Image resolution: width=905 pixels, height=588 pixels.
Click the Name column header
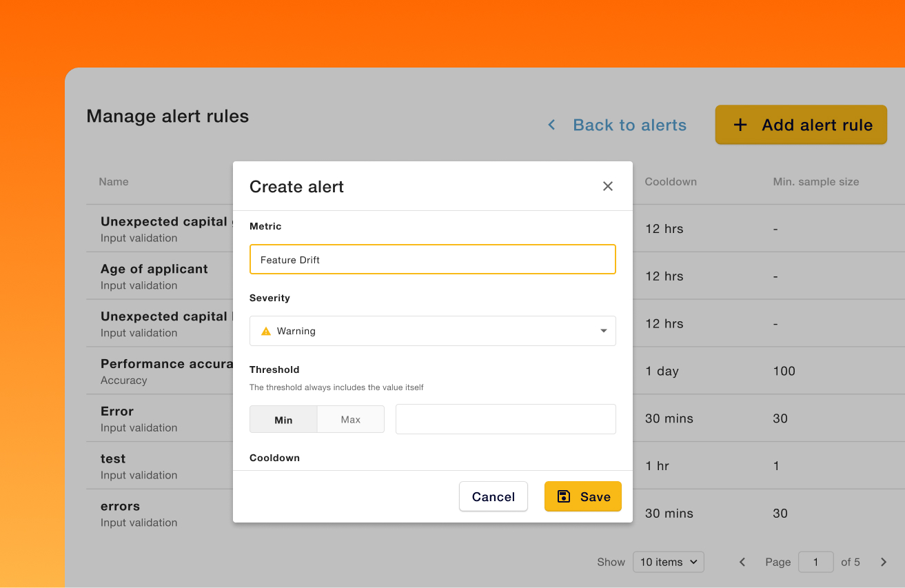point(114,182)
